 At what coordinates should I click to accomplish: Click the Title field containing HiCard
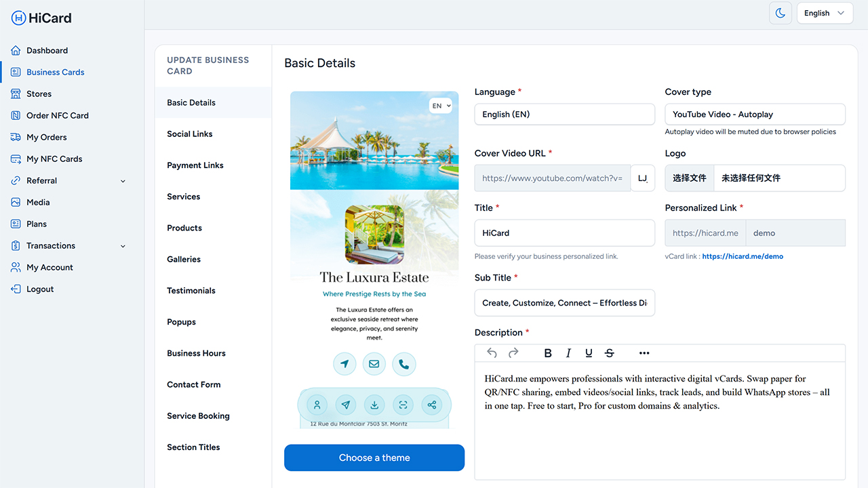tap(565, 233)
